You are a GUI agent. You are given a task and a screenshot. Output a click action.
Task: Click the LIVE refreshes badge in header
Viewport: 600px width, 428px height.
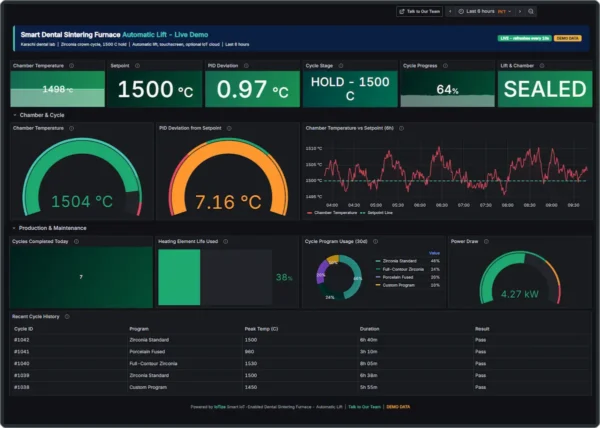[524, 38]
